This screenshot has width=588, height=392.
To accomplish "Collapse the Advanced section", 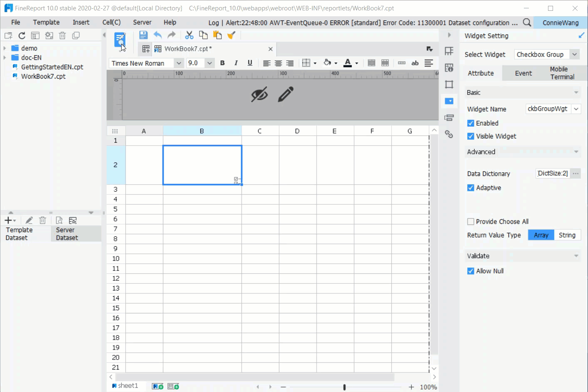I will pos(576,151).
